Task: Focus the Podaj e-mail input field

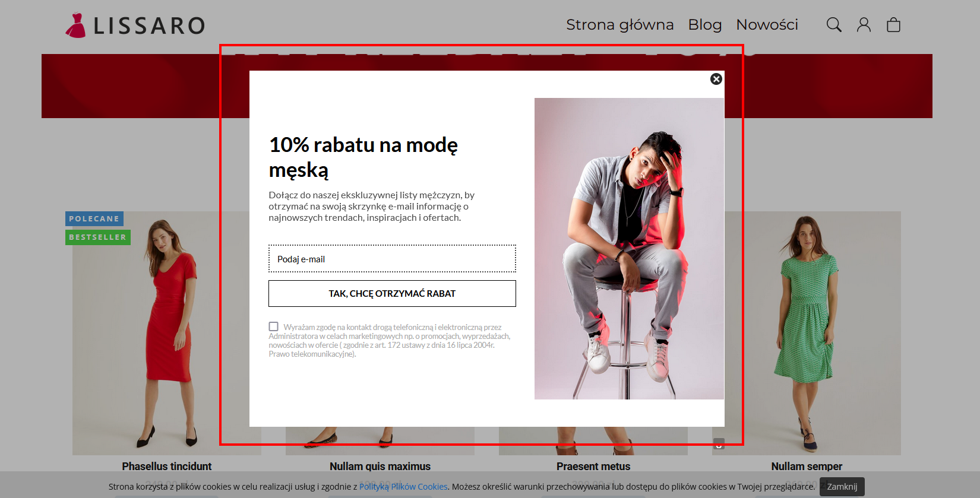Action: [x=392, y=259]
